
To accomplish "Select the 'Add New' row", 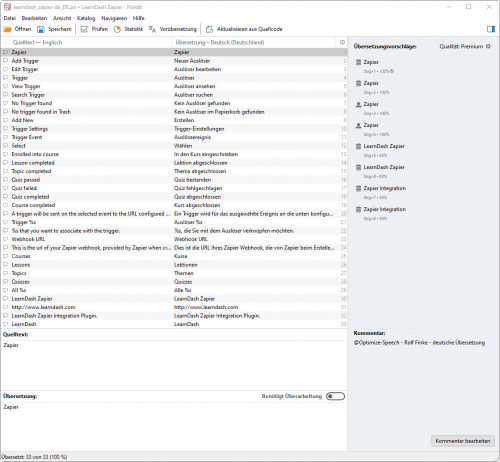I will point(174,120).
